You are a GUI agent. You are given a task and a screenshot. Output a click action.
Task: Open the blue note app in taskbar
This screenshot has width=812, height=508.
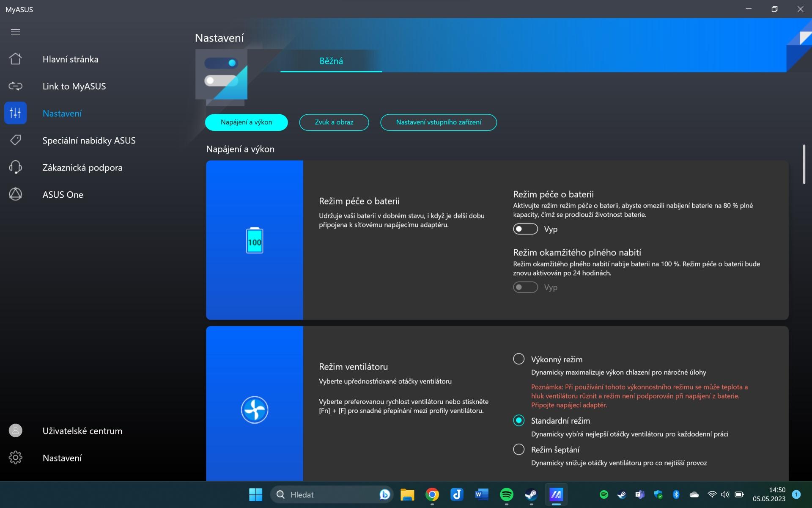click(x=457, y=494)
